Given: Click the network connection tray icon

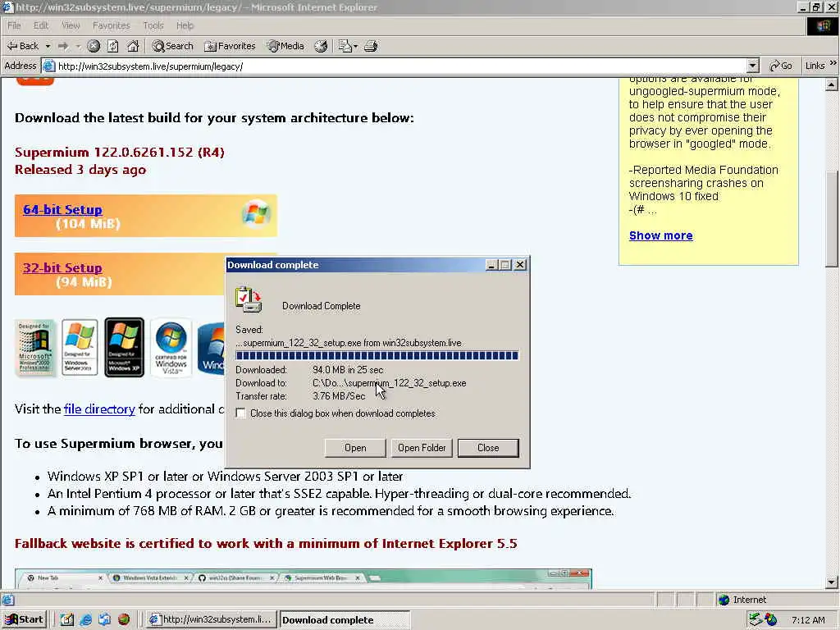Looking at the screenshot, I should pyautogui.click(x=756, y=620).
